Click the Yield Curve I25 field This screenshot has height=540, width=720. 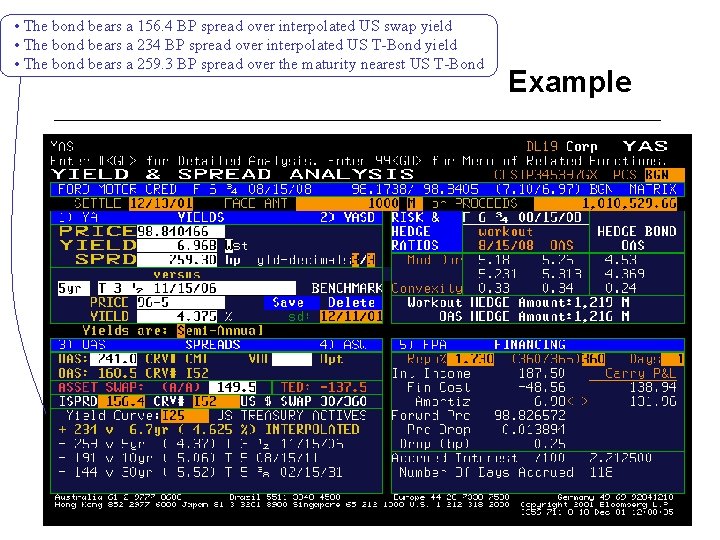185,416
